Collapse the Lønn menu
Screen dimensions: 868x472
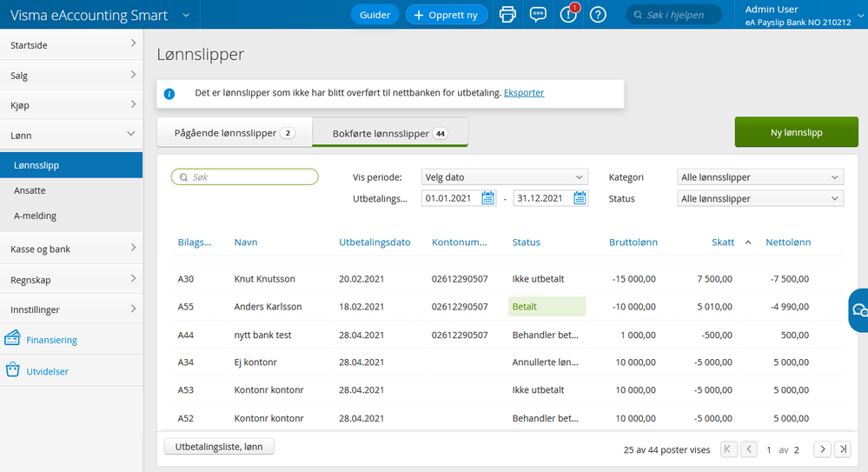coord(71,135)
